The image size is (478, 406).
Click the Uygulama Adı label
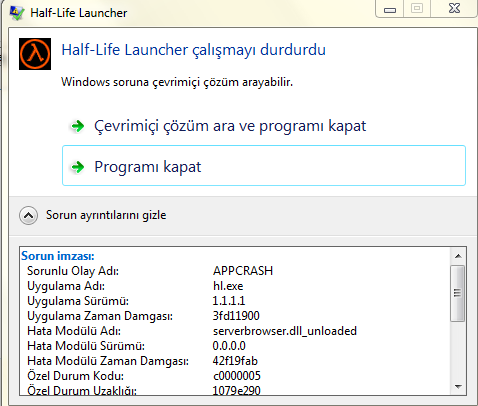pos(66,286)
